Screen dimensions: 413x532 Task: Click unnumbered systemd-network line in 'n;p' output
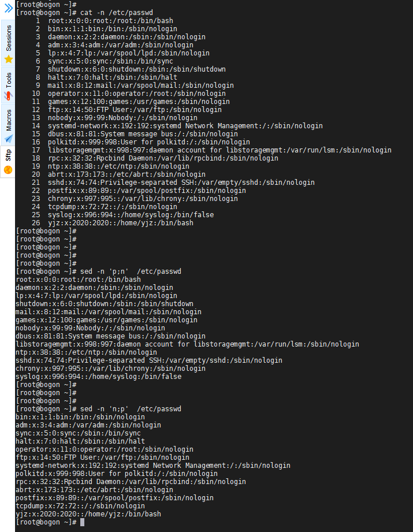153,466
